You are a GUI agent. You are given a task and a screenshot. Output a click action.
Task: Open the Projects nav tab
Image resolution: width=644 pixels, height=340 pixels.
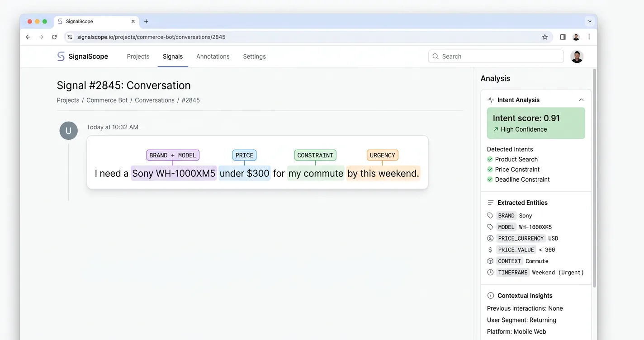point(138,57)
